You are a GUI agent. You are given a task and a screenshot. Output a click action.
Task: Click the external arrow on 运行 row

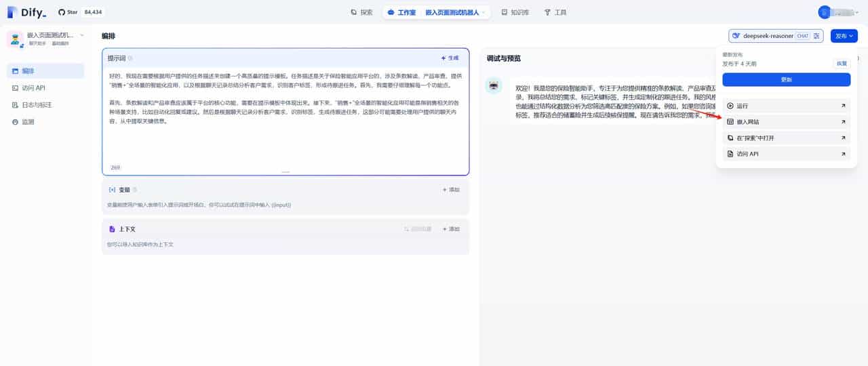coord(843,106)
